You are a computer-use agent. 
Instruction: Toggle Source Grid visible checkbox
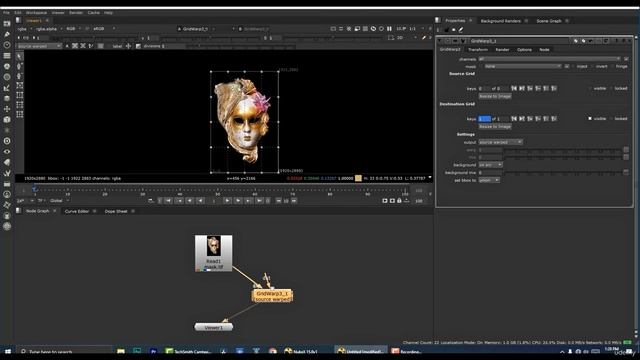coord(590,88)
